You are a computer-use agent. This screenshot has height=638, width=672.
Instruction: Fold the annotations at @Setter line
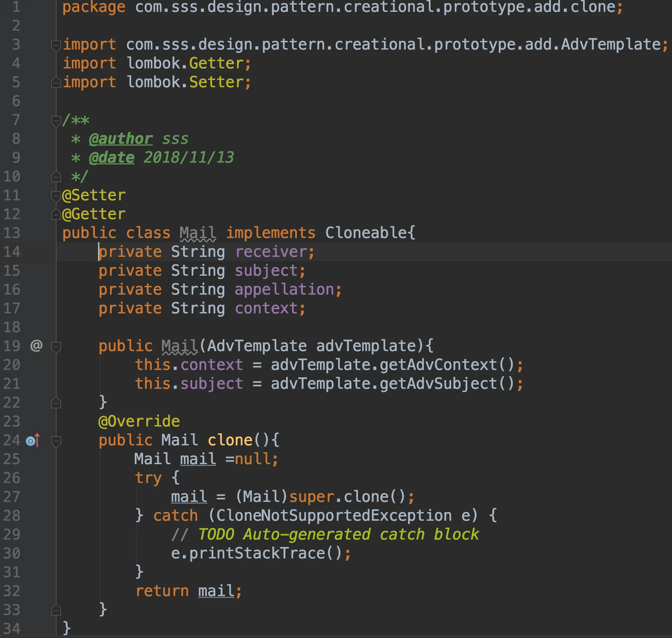coord(56,196)
